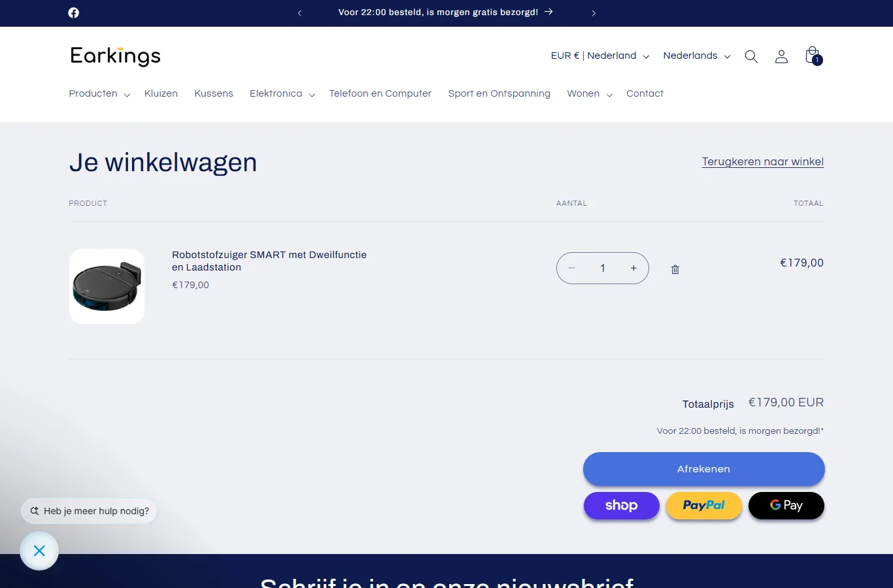Click the quantity input field
This screenshot has height=588, width=893.
pyautogui.click(x=603, y=269)
